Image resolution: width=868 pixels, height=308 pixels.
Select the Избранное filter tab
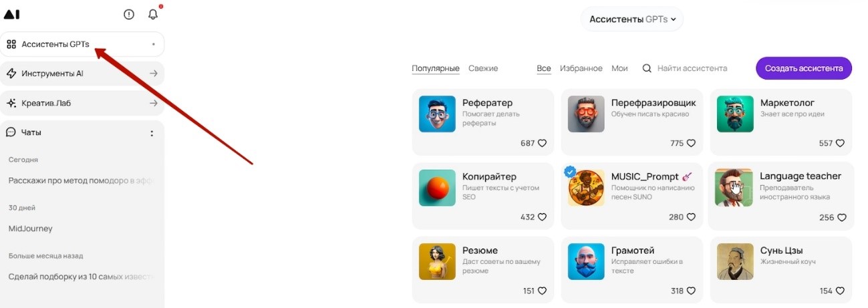point(581,68)
